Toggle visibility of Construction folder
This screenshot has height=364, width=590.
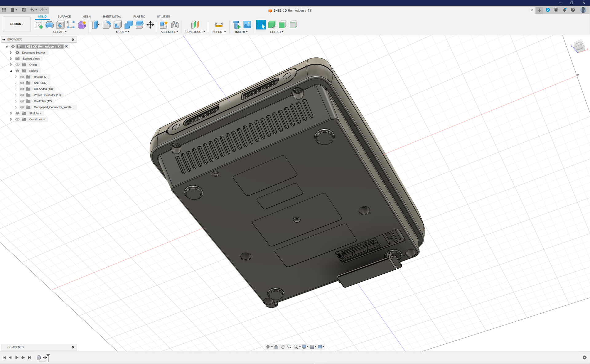[18, 119]
